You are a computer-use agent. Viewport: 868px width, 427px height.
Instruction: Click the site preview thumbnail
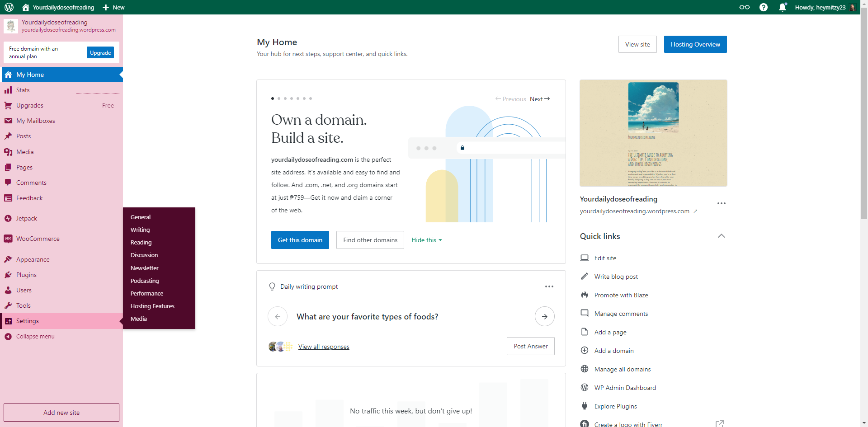click(653, 133)
